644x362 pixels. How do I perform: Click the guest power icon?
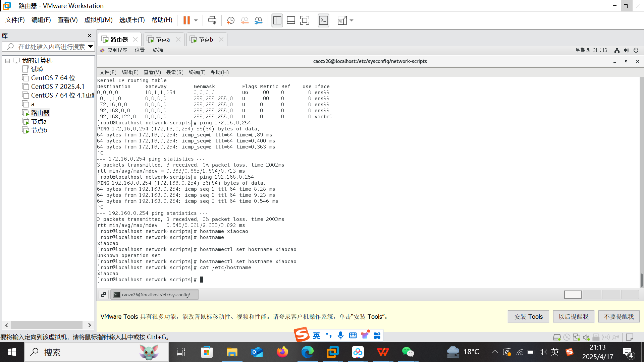[636, 50]
